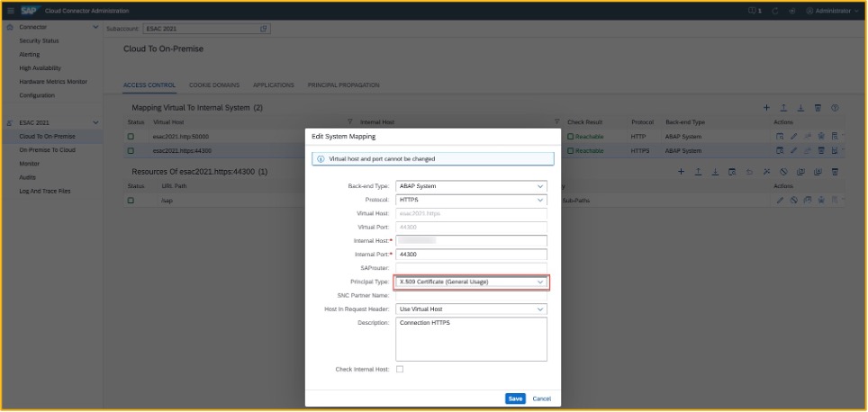Select esac2021.http:50000 virtual host cell
Viewport: 868px width, 412px height.
[181, 136]
